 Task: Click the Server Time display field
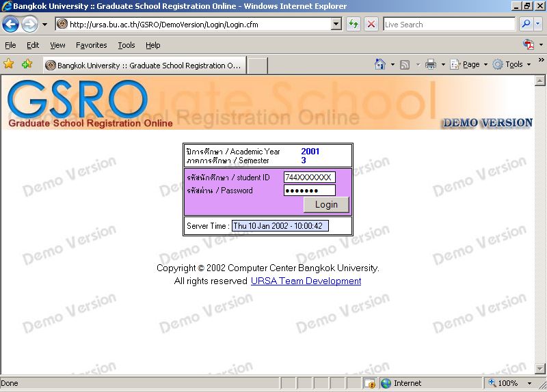(x=280, y=226)
